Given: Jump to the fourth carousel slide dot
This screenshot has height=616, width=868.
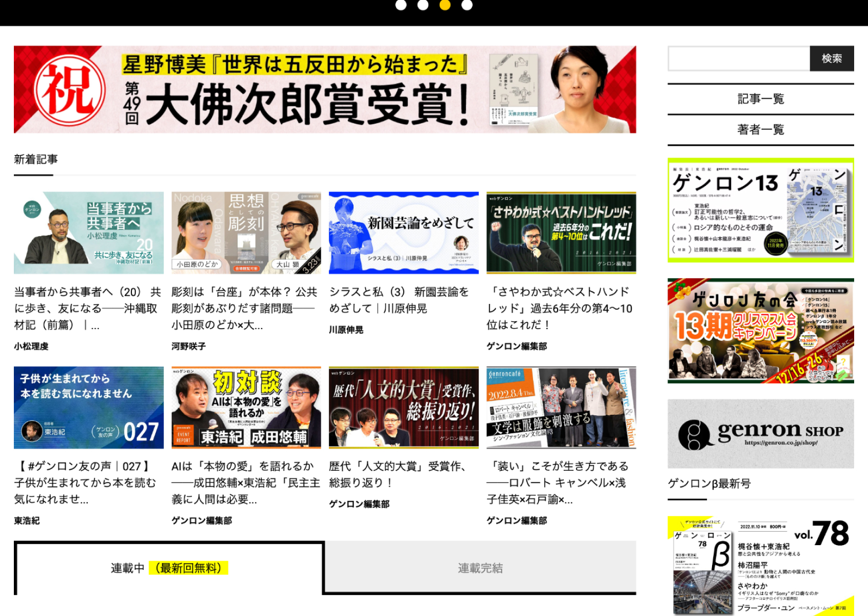Looking at the screenshot, I should tap(467, 5).
